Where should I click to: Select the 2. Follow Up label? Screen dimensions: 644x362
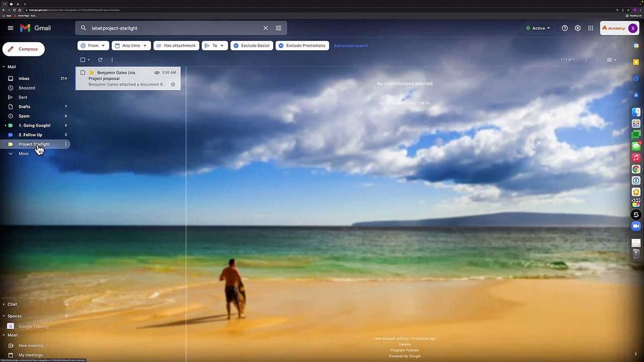(x=30, y=135)
